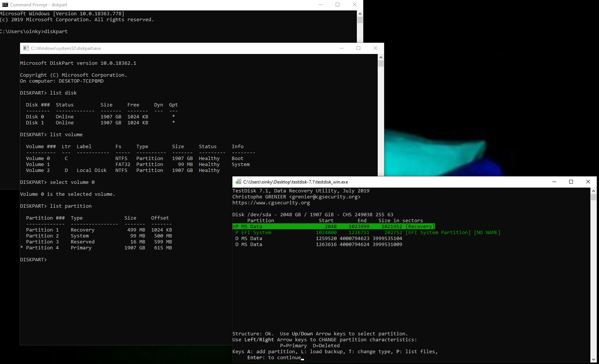Click 'Partition 2' System row
This screenshot has height=364, width=599.
tap(99, 236)
